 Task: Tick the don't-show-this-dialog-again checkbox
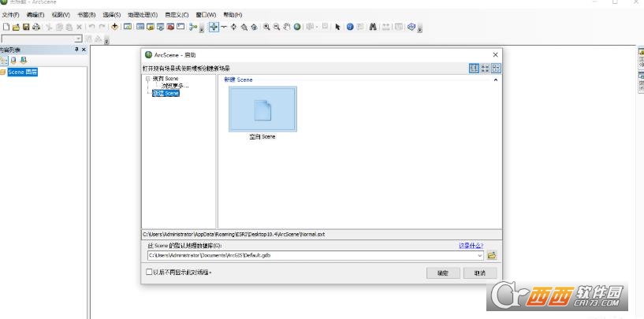pos(149,272)
